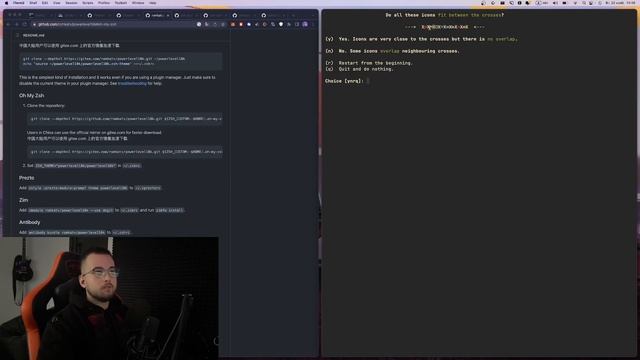Open the extensions puzzle icon
This screenshot has height=360, width=640.
click(289, 24)
